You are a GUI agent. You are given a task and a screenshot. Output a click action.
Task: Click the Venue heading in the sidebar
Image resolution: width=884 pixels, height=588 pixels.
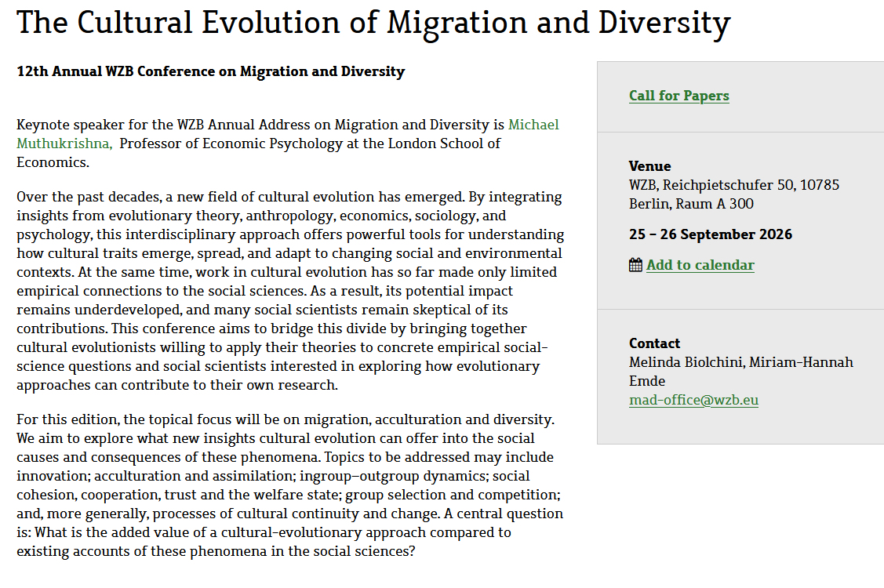[649, 166]
